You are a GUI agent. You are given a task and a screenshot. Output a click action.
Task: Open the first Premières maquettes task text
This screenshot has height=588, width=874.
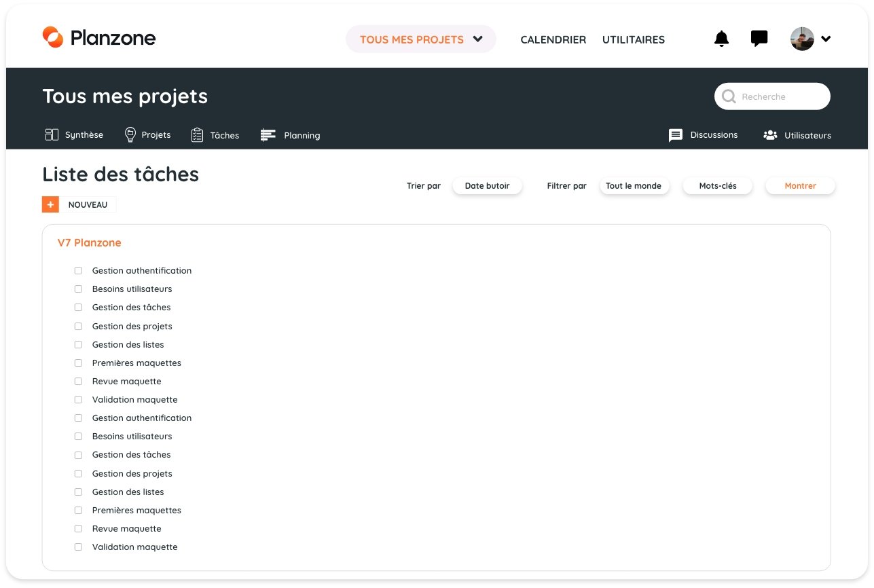pyautogui.click(x=136, y=363)
